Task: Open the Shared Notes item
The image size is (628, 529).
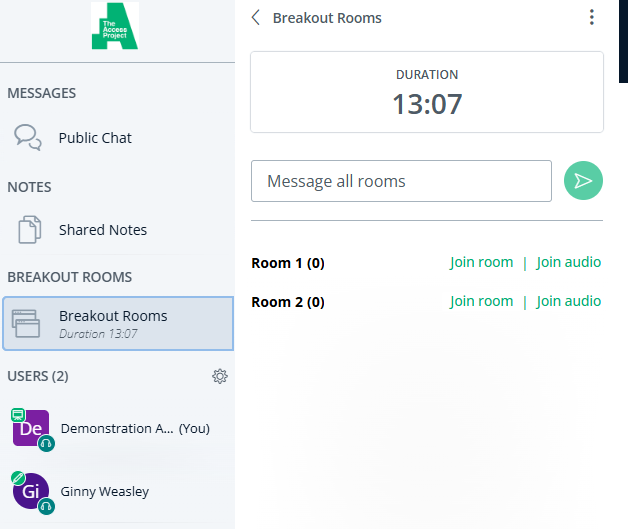Action: tap(118, 230)
